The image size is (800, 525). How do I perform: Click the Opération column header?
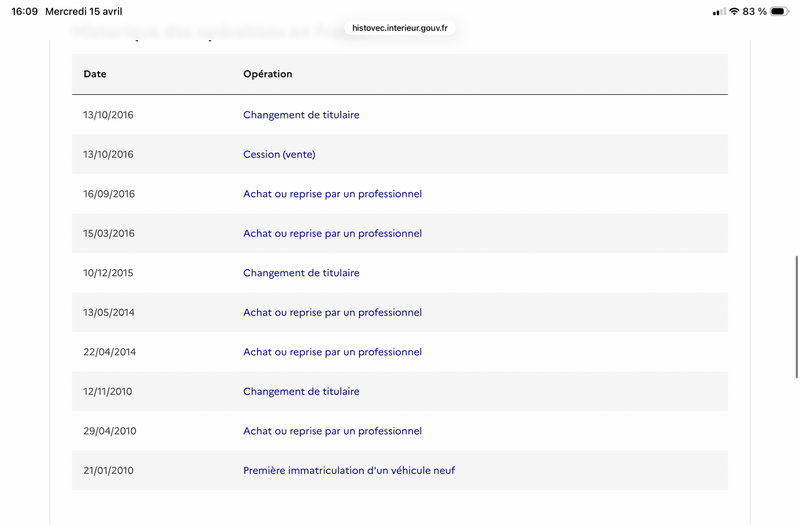tap(267, 74)
